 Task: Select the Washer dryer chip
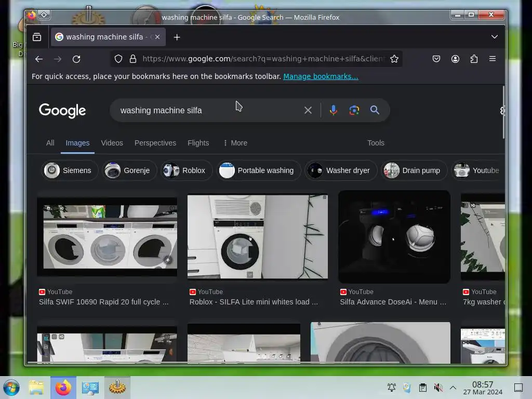[x=341, y=170]
